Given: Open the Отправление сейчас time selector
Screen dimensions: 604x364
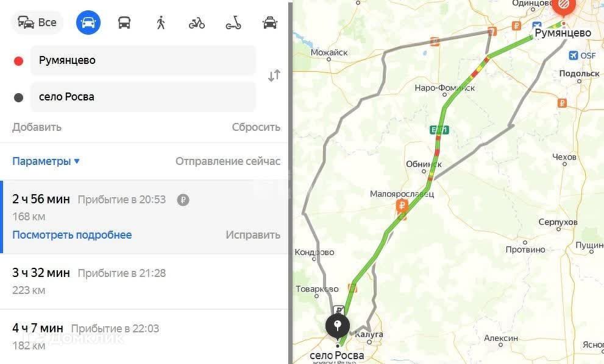Looking at the screenshot, I should point(228,161).
